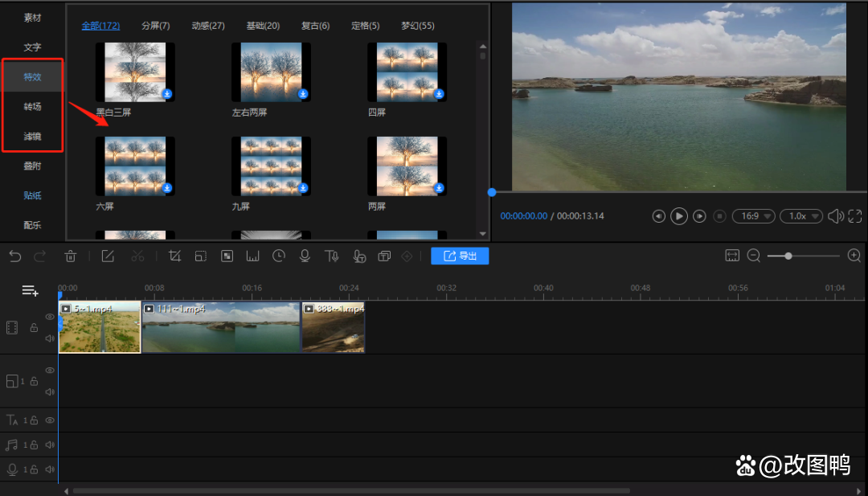Open the 1.0x playback speed dropdown
Viewport: 868px width, 496px height.
(x=800, y=216)
